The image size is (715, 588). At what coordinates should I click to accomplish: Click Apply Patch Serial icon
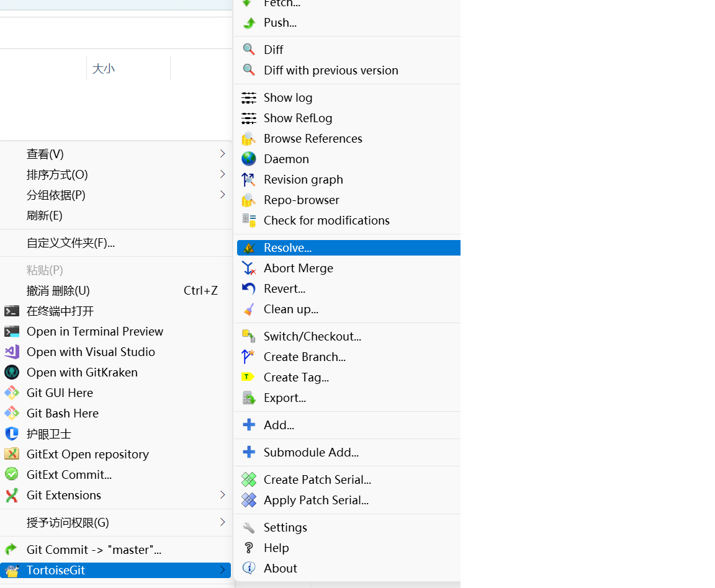pos(249,500)
